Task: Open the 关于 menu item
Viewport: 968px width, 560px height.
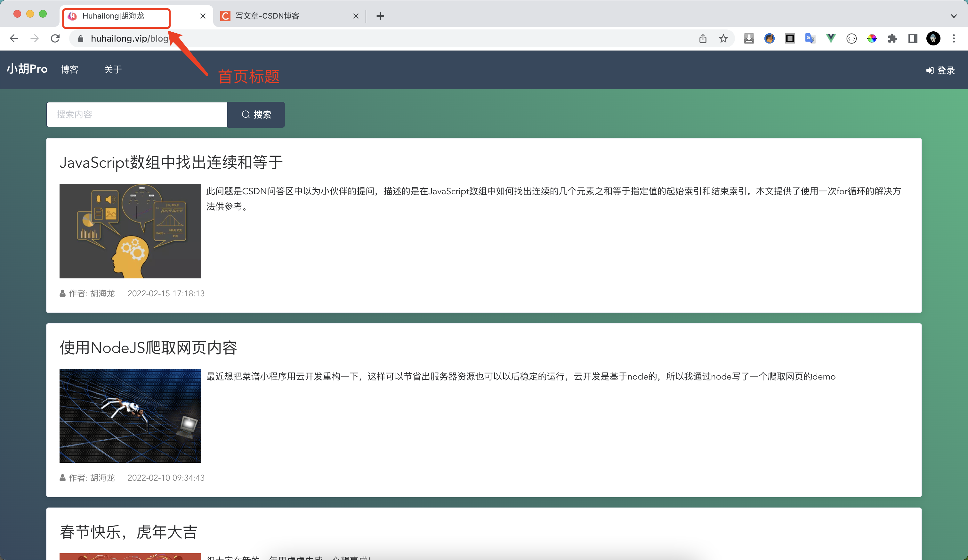Action: [113, 69]
